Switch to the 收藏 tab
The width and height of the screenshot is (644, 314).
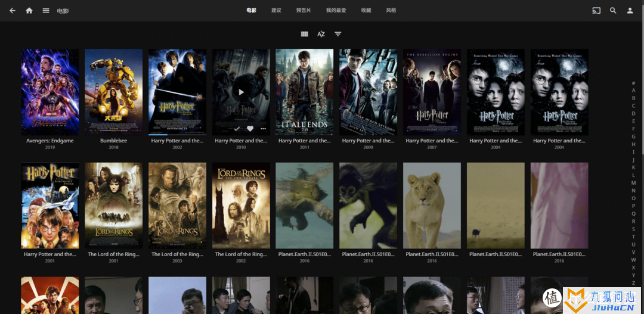coord(366,11)
